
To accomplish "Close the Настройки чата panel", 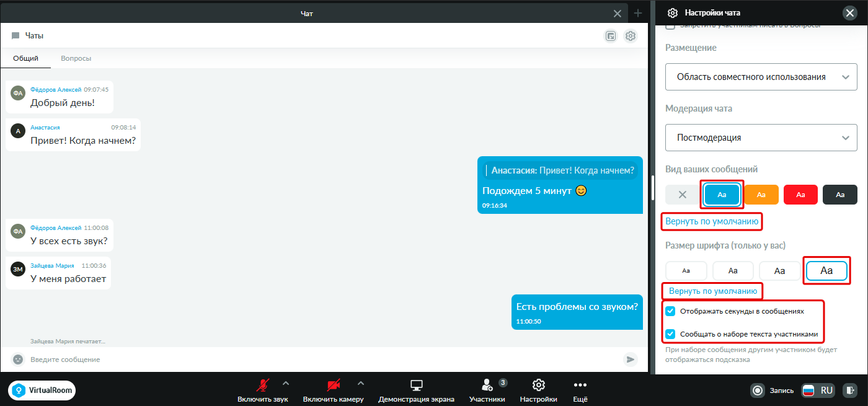I will pyautogui.click(x=849, y=12).
